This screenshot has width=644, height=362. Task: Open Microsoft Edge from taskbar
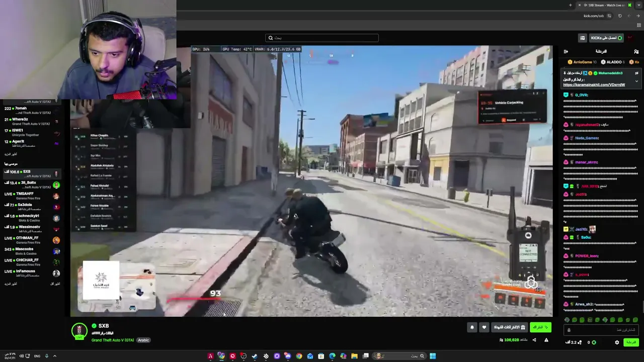pos(332,356)
